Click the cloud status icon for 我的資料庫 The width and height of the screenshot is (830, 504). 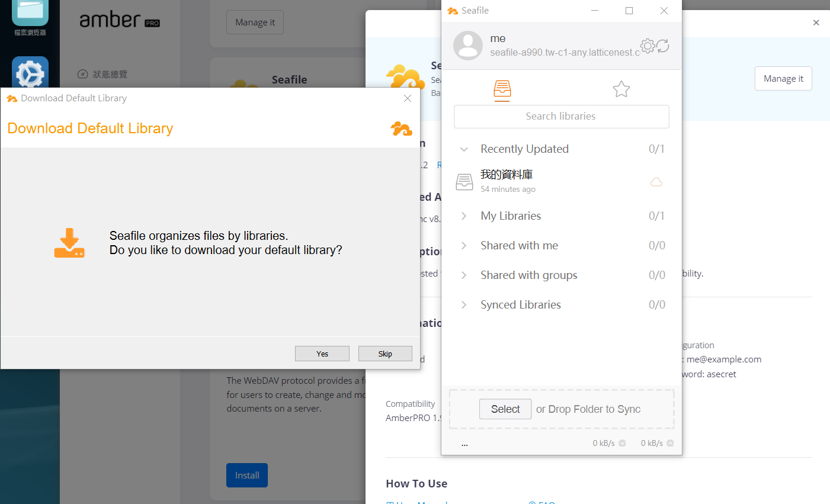click(x=656, y=182)
